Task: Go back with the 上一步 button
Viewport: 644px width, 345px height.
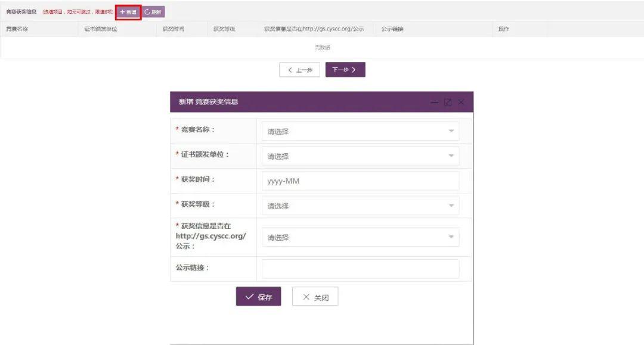Action: (x=300, y=70)
